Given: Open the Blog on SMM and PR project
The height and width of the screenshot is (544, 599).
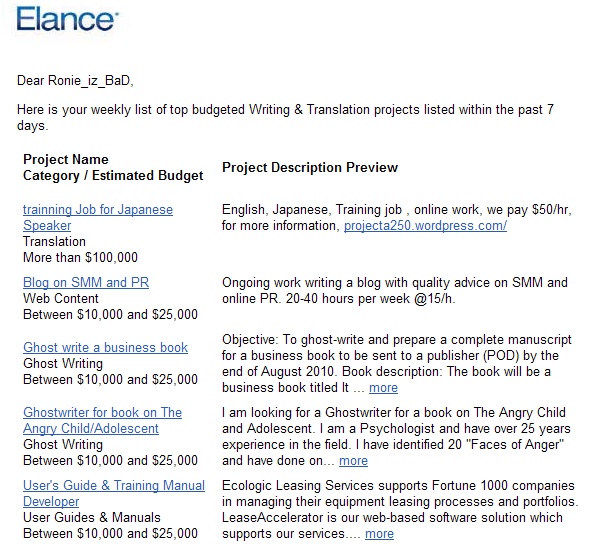Looking at the screenshot, I should [x=86, y=282].
